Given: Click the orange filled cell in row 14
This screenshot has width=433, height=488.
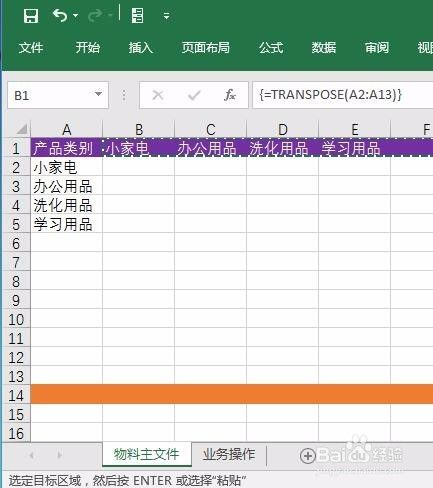Looking at the screenshot, I should 232,394.
